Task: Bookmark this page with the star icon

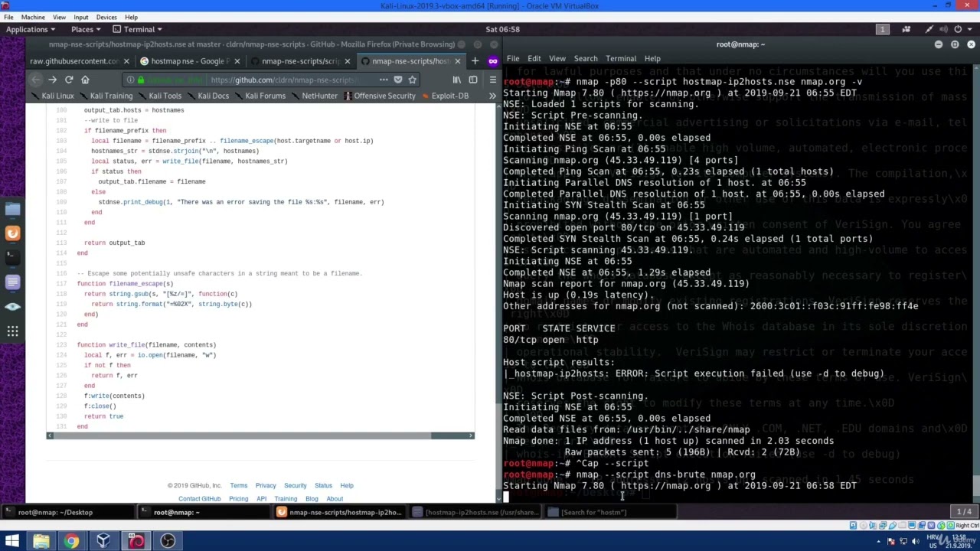Action: click(412, 80)
